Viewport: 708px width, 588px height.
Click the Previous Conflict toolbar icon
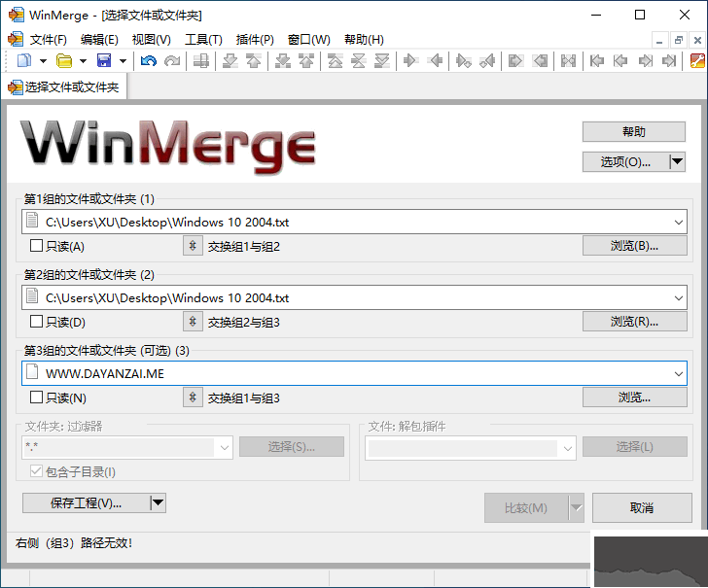306,60
